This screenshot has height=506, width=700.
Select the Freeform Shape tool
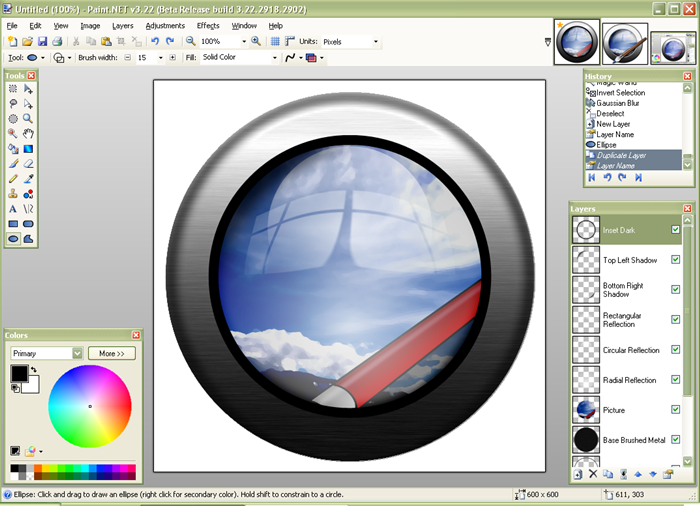coord(28,239)
